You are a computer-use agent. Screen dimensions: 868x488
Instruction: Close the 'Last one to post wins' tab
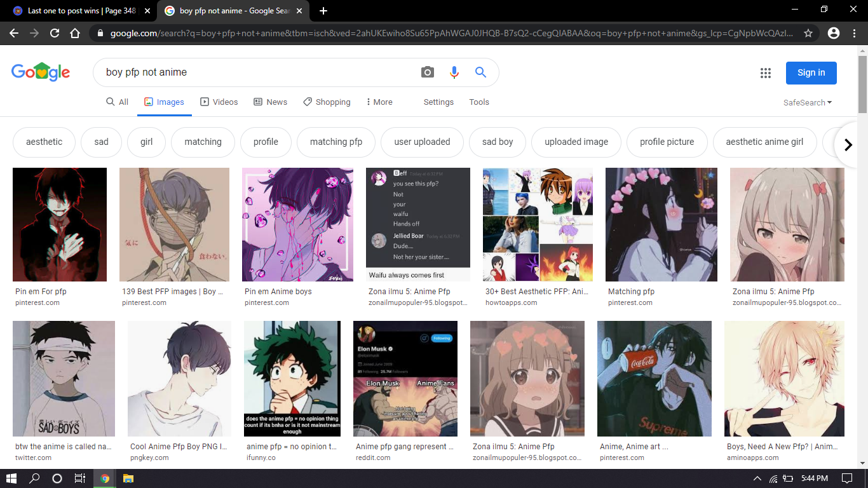tap(148, 11)
